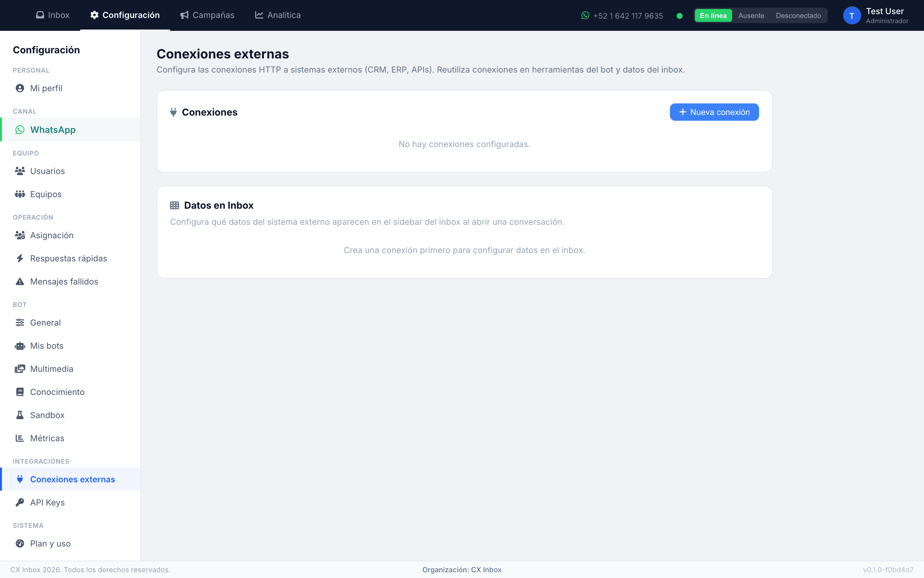Click the Mis bots robot icon
Viewport: 924px width, 578px height.
(x=20, y=346)
